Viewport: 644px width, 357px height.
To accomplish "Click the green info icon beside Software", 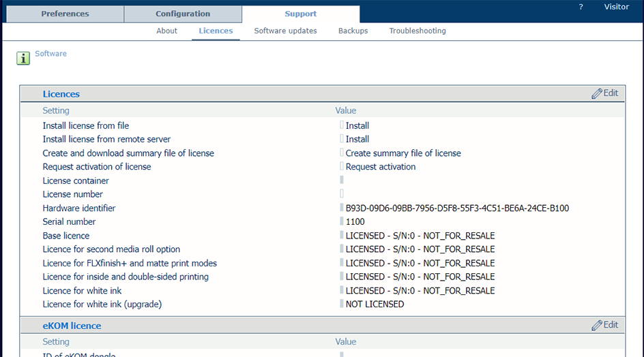I will pyautogui.click(x=23, y=58).
